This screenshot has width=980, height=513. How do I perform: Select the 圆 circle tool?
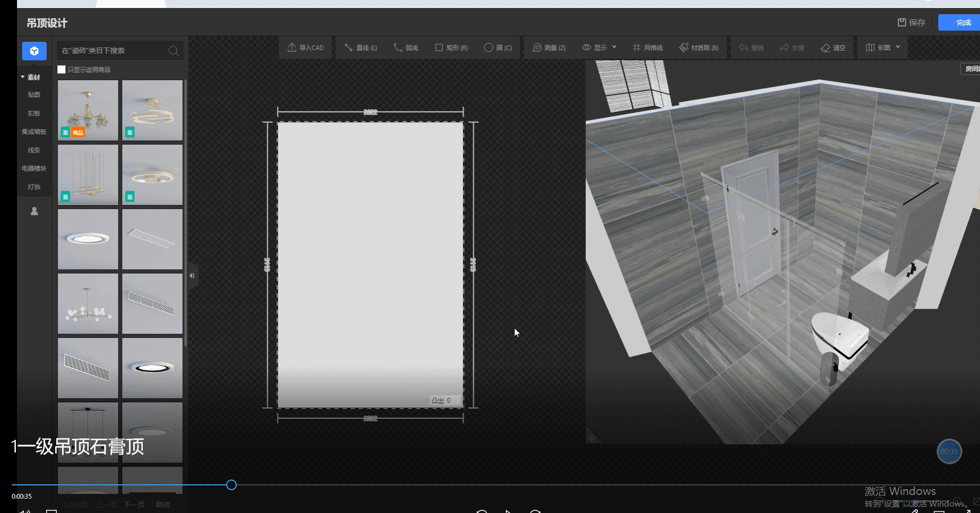(497, 48)
